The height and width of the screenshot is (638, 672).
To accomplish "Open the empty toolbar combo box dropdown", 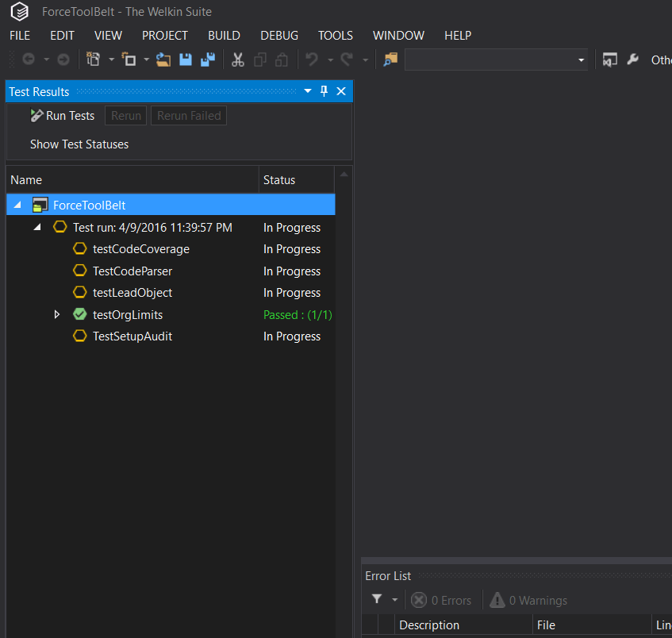I will click(x=581, y=60).
